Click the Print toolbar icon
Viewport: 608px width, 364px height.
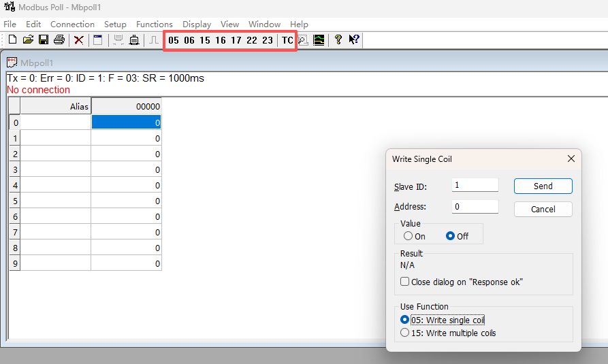[59, 40]
